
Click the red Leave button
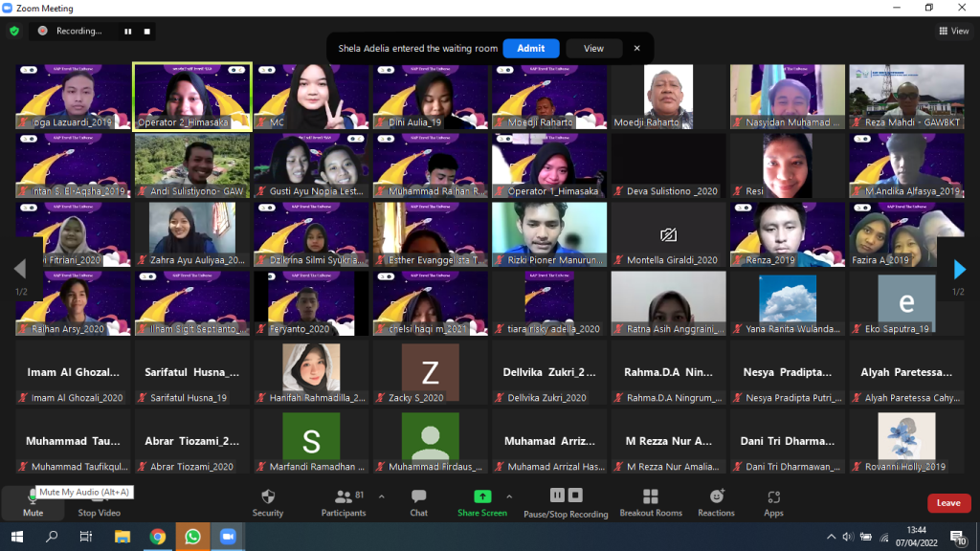pos(948,503)
